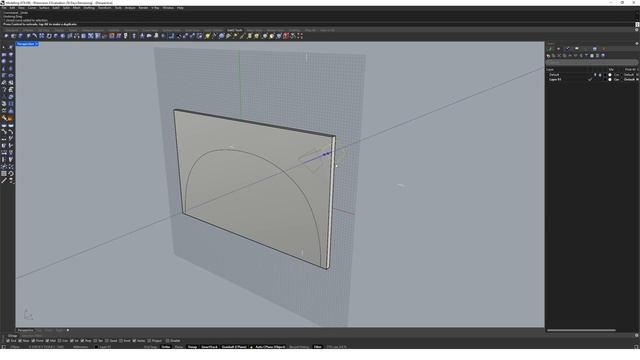
Task: Click the New Layer icon in Layers panel
Action: 548,55
